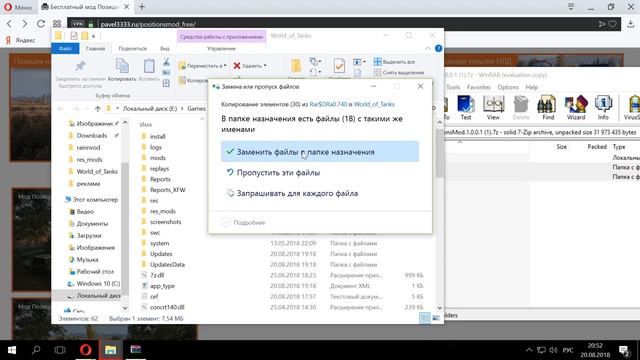640x360 pixels.
Task: Click Opera back navigation arrow
Action: 9,24
